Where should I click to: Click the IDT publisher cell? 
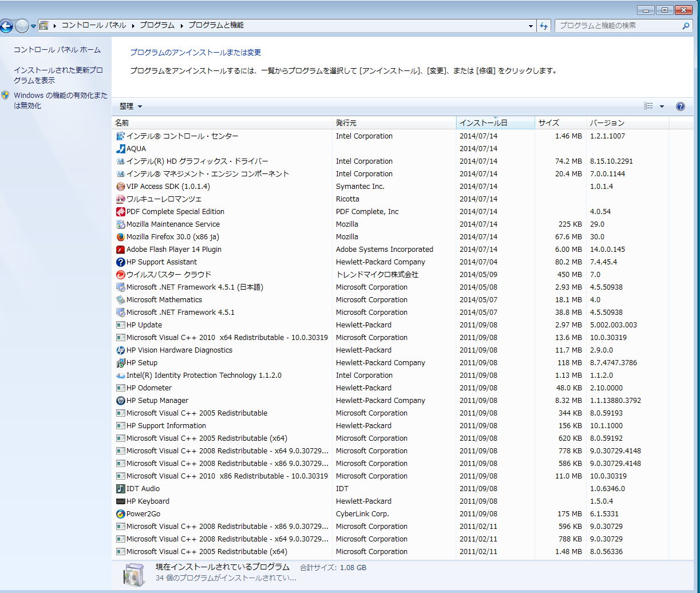click(x=342, y=489)
